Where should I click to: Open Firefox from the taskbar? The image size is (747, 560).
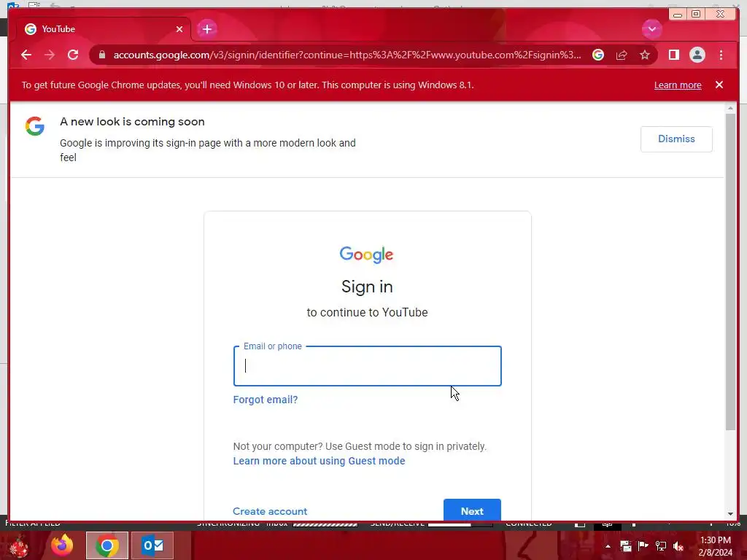[62, 545]
